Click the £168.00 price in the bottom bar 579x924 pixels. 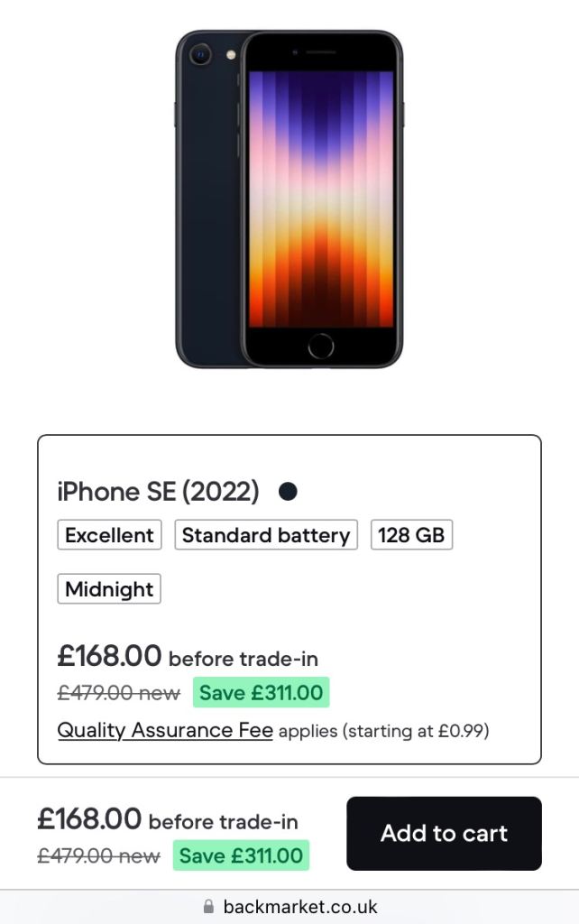pyautogui.click(x=89, y=818)
